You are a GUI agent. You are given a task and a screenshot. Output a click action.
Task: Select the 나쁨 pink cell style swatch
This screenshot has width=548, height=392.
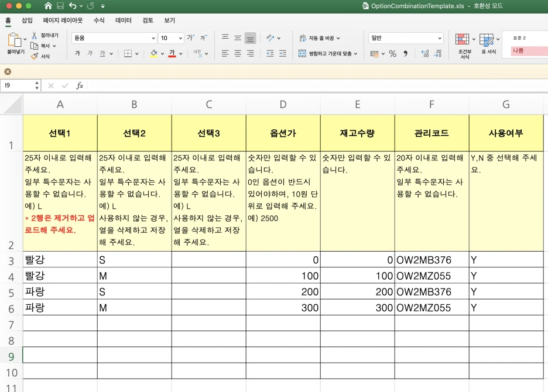pyautogui.click(x=529, y=51)
